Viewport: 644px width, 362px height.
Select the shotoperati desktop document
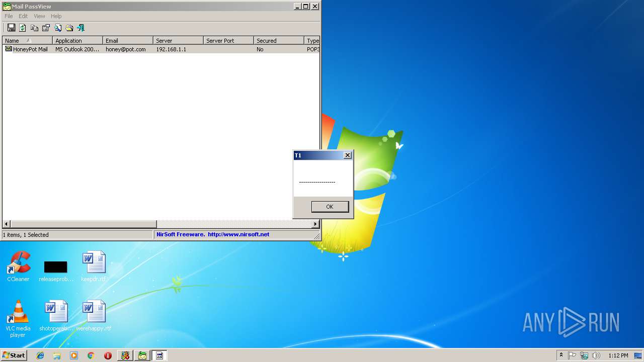(x=56, y=316)
